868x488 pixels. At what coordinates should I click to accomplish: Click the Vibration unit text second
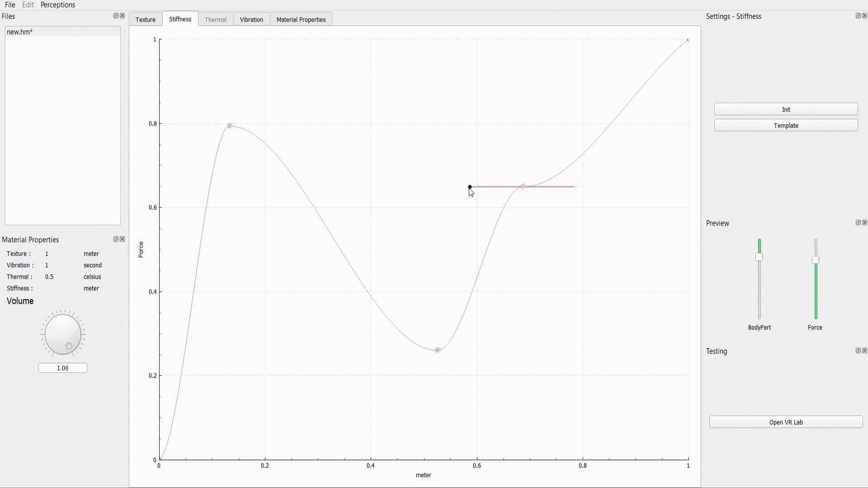click(x=93, y=265)
